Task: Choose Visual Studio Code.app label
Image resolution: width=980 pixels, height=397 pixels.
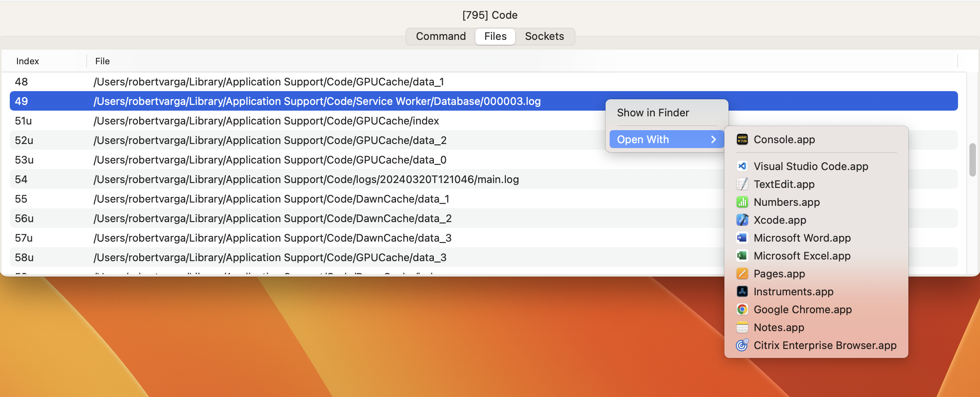Action: pos(811,166)
